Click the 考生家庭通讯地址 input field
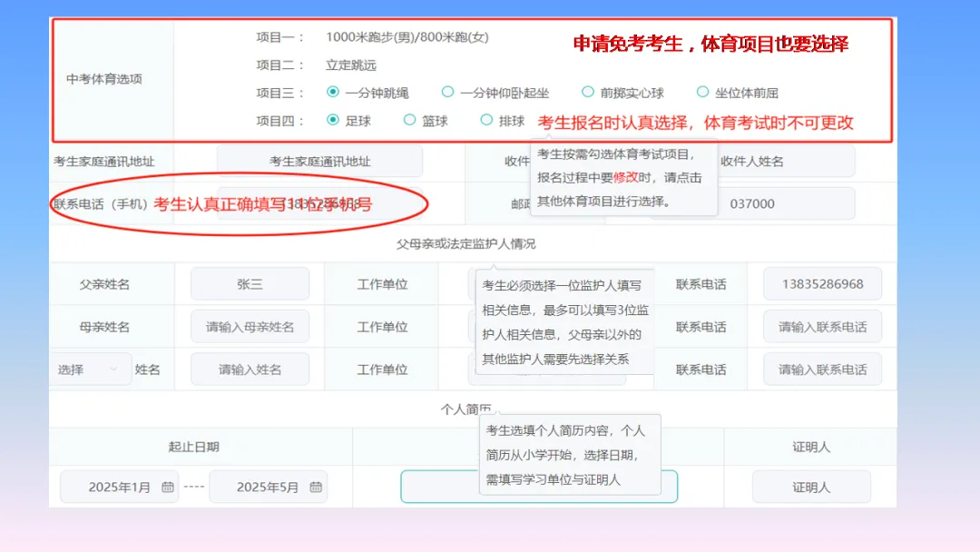 pyautogui.click(x=318, y=160)
